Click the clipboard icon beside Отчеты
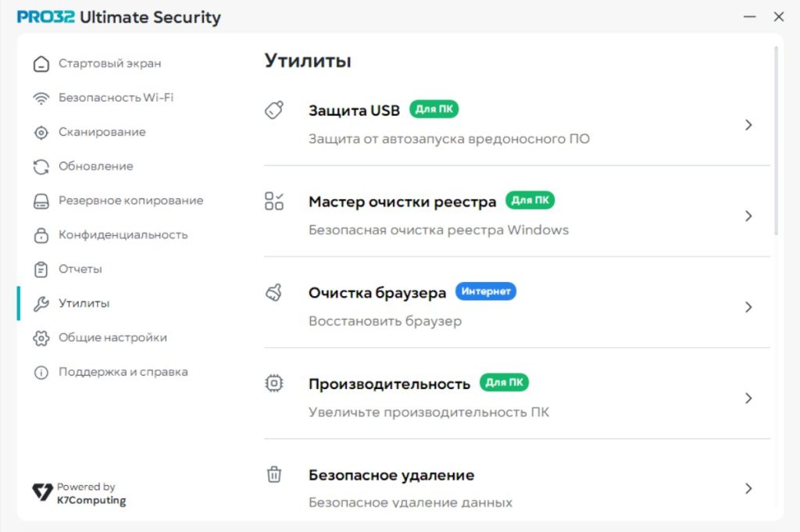800x532 pixels. click(x=41, y=270)
